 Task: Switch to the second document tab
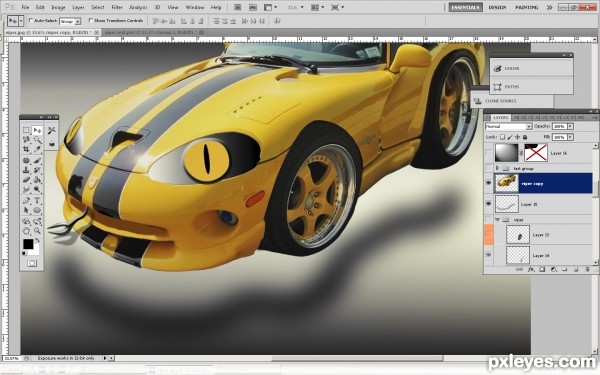(x=154, y=33)
